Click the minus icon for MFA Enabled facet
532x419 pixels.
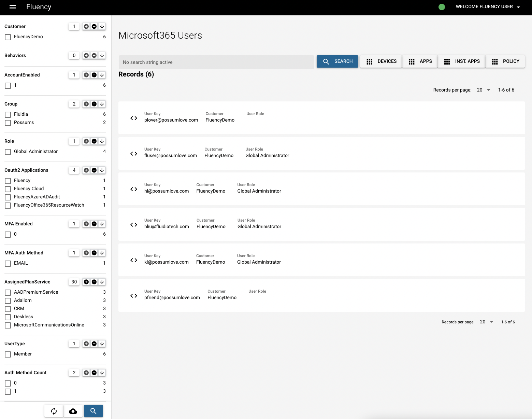coord(94,224)
